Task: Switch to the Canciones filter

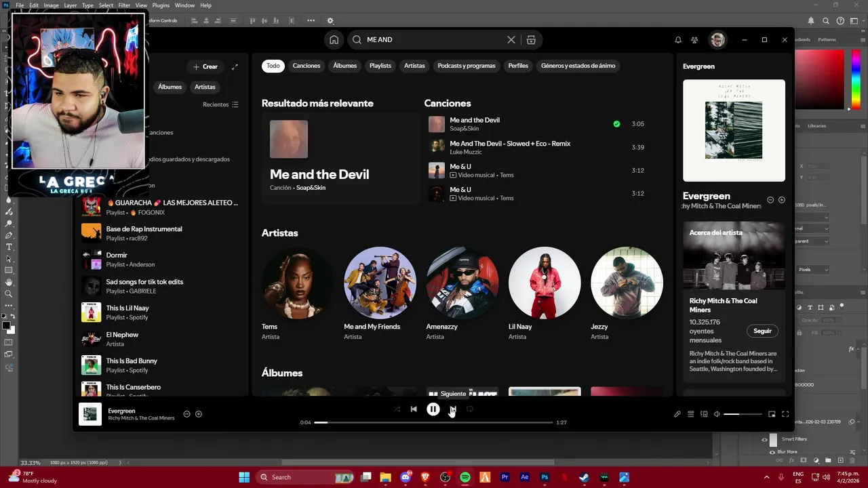Action: [x=307, y=66]
